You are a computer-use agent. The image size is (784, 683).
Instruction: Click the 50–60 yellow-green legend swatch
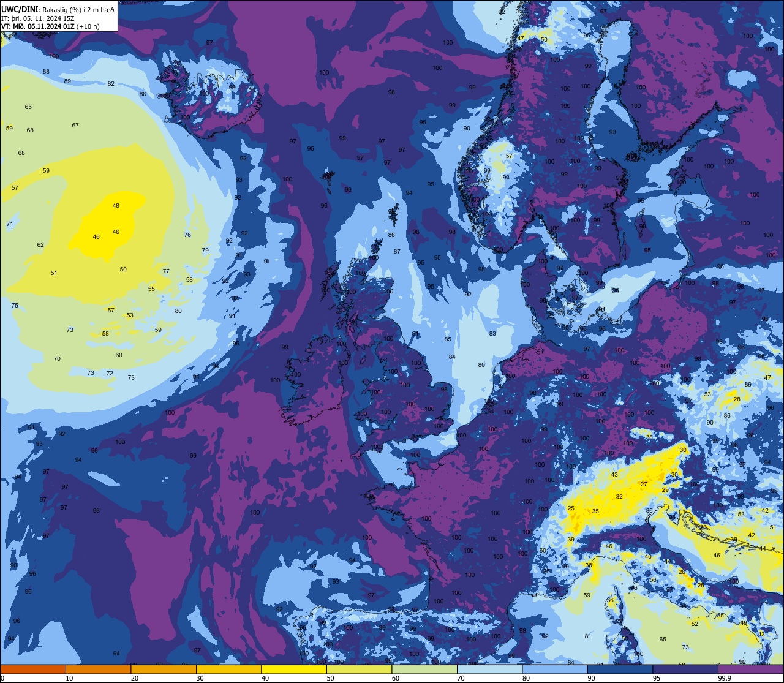coord(359,669)
